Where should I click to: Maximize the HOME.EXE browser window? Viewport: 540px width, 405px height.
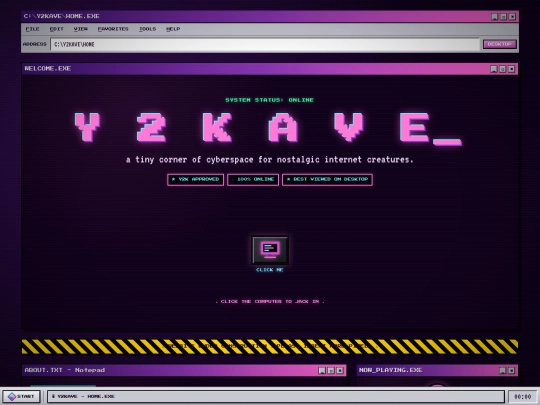click(x=503, y=17)
